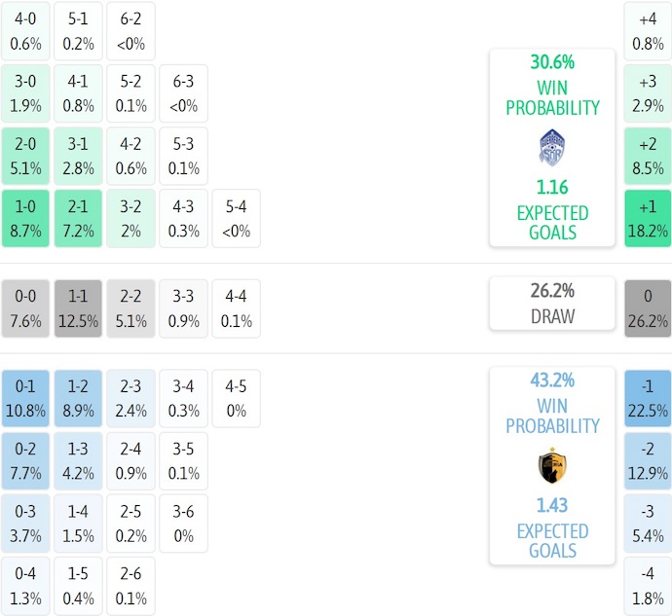672x616 pixels.
Task: Select the +4 margin box
Action: [648, 31]
